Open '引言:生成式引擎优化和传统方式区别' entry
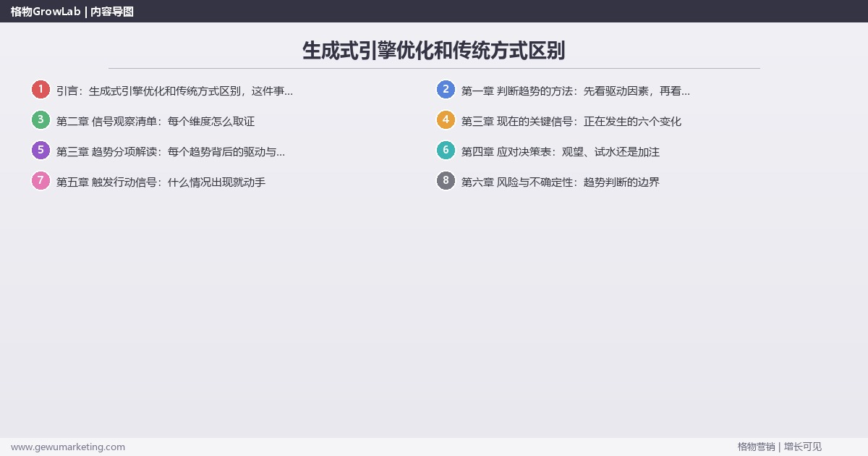This screenshot has height=456, width=868. 174,91
